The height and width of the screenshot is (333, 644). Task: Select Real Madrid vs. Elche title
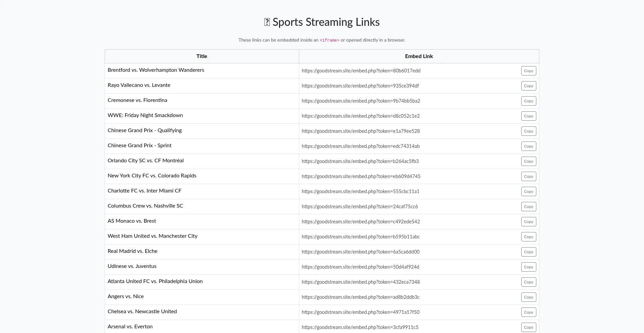132,251
